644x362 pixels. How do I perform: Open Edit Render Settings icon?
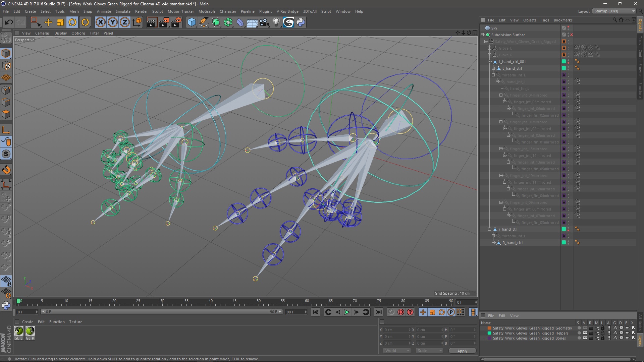pos(176,22)
